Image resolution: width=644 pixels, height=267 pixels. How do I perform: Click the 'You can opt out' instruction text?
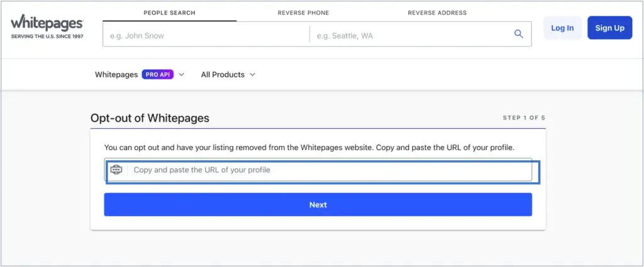[309, 147]
